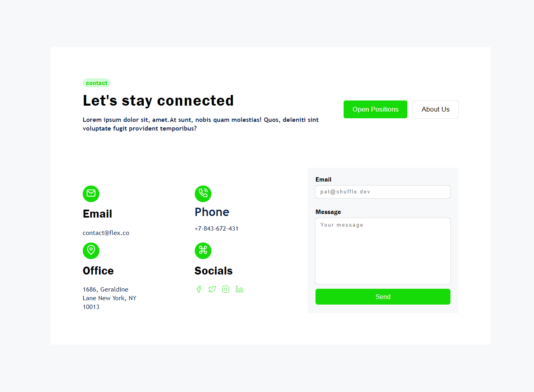The image size is (534, 392).
Task: Click the Geraldine Lane office address
Action: 110,298
